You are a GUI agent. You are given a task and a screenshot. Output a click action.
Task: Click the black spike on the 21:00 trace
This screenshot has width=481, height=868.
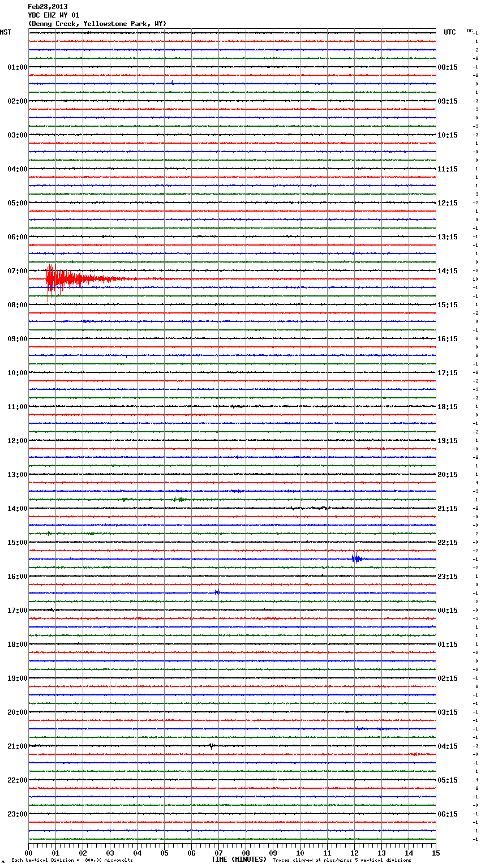click(x=211, y=746)
